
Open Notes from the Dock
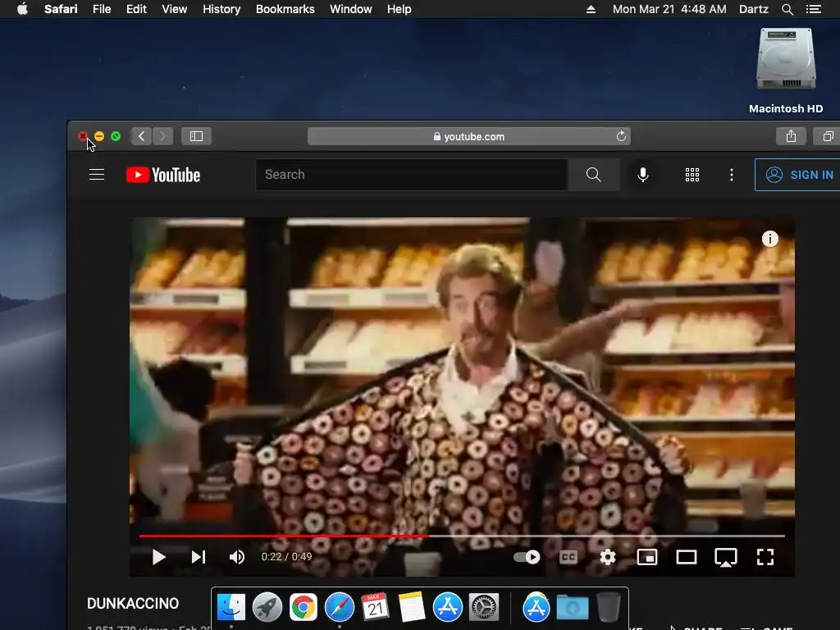click(412, 607)
